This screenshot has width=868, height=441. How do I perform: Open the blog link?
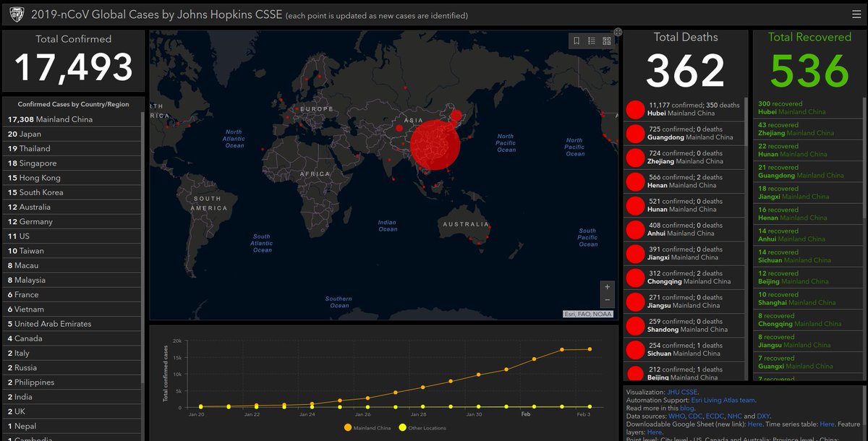687,408
